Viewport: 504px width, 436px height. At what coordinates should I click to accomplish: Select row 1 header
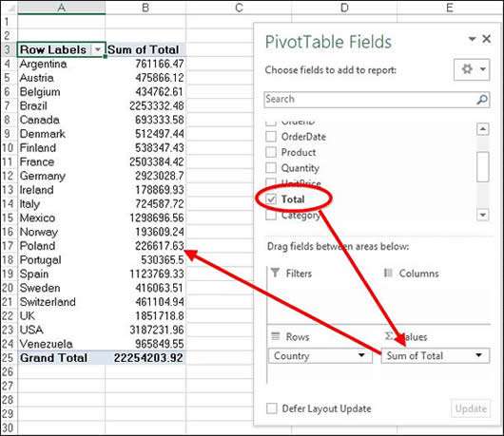[8, 22]
